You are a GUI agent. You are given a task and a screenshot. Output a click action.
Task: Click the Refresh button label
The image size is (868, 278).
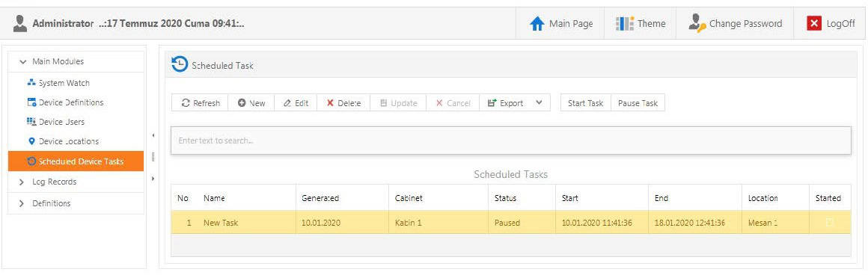point(207,103)
